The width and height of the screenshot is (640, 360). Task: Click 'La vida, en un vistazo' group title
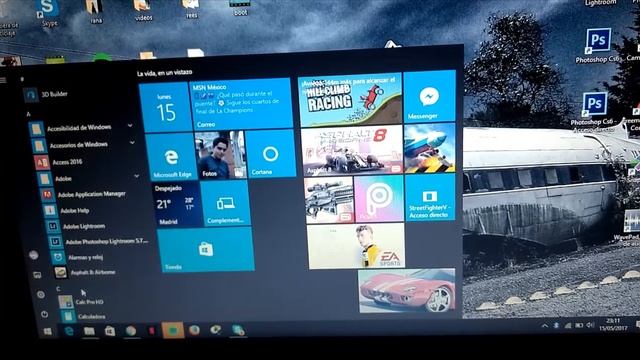164,73
